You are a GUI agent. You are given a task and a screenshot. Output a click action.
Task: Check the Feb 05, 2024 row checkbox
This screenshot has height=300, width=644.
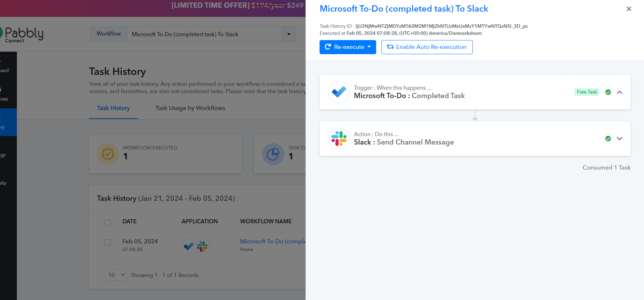(x=108, y=243)
